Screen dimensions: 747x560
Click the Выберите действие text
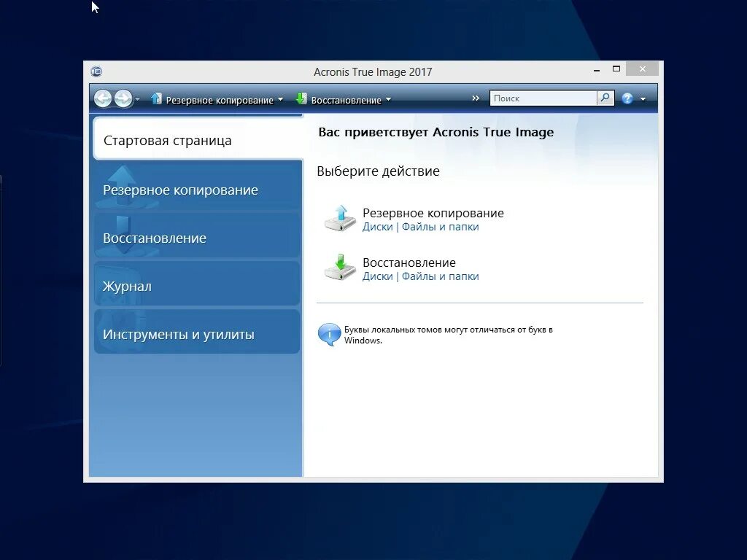pyautogui.click(x=379, y=171)
